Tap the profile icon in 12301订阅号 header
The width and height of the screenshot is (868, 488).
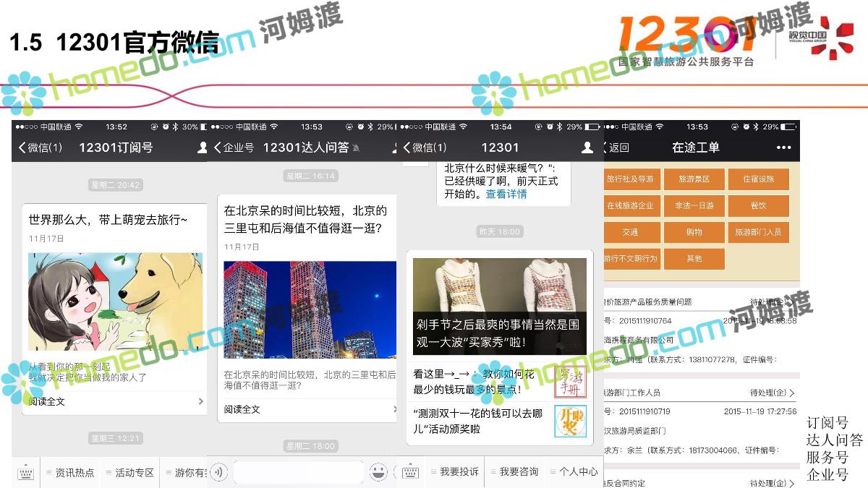(x=202, y=147)
